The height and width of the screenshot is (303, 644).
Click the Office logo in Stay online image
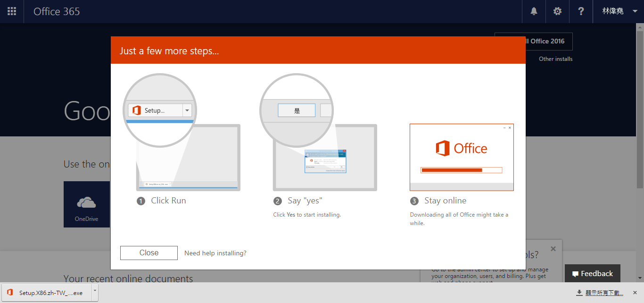coord(462,149)
